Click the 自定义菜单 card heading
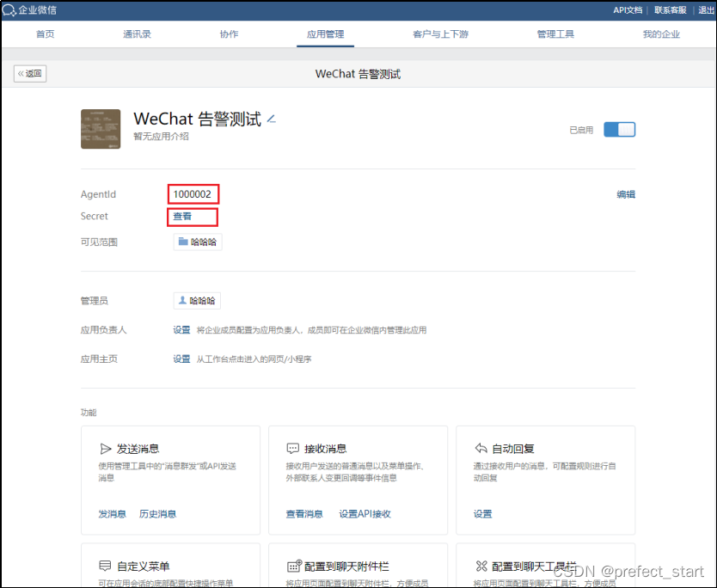Screen dimensions: 717x588 point(143,567)
